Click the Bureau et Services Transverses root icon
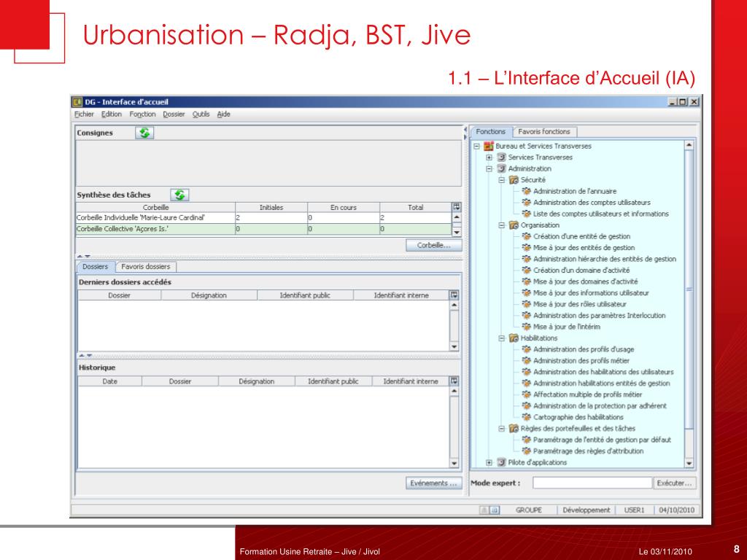Screen dimensions: 747x560 488,146
